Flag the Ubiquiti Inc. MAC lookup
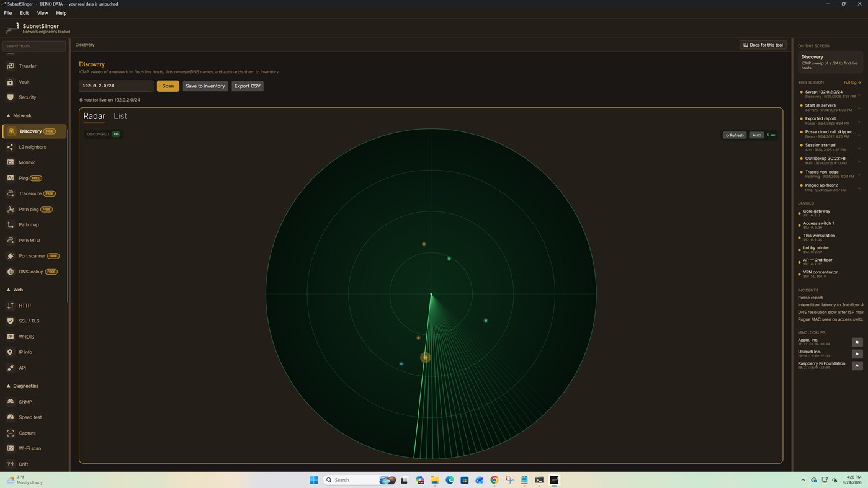The image size is (868, 488). (x=857, y=354)
